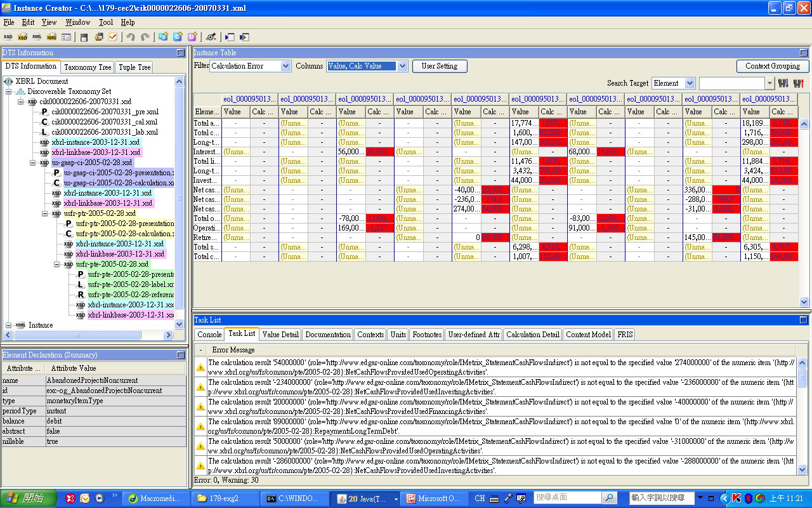
Task: Switch to the Tuple Tree tab
Action: pyautogui.click(x=134, y=67)
